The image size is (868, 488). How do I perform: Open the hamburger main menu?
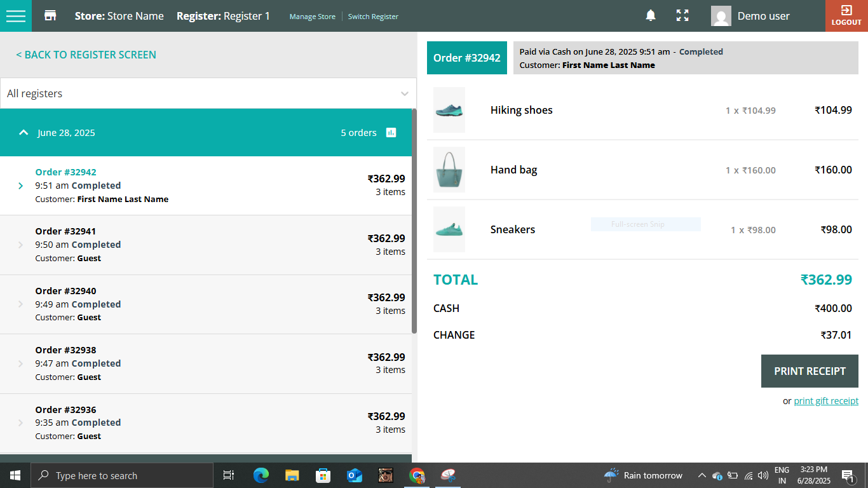tap(15, 16)
